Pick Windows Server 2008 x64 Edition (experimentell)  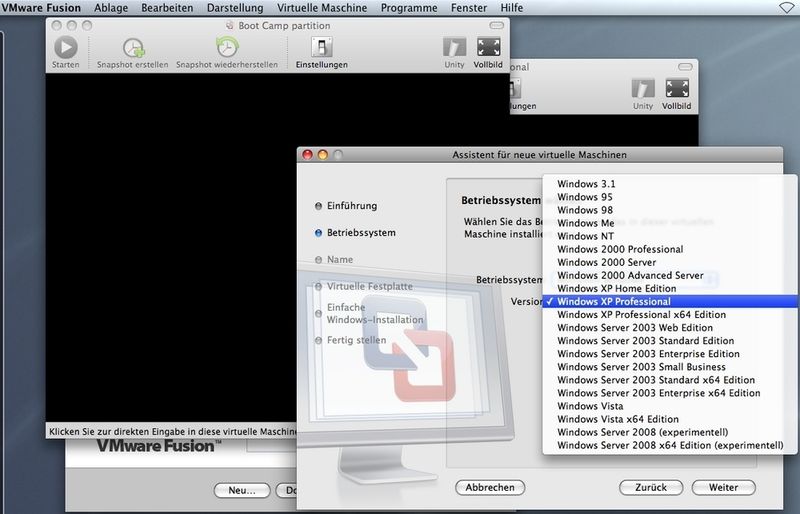coord(669,446)
